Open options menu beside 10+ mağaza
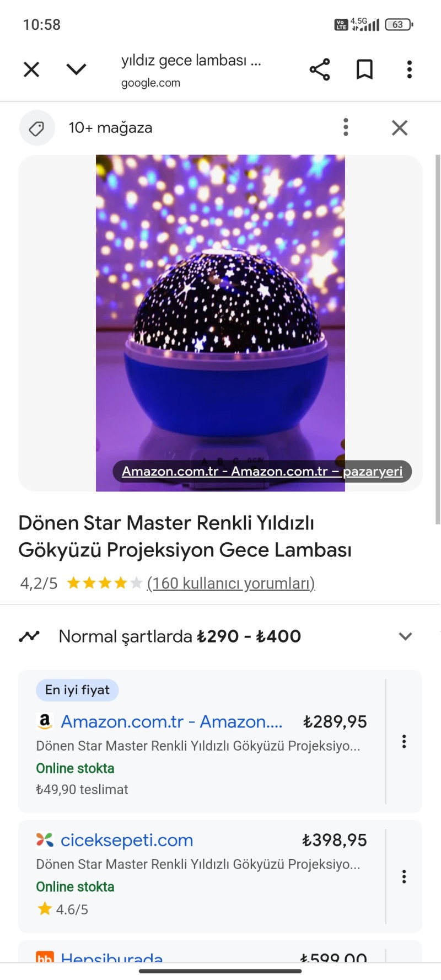The image size is (441, 980). click(x=346, y=127)
